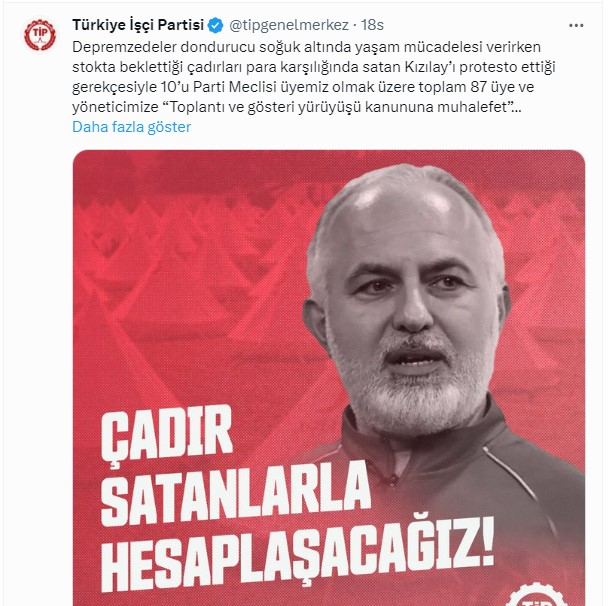The image size is (613, 606).
Task: Open the three-dot more options menu
Action: click(576, 26)
